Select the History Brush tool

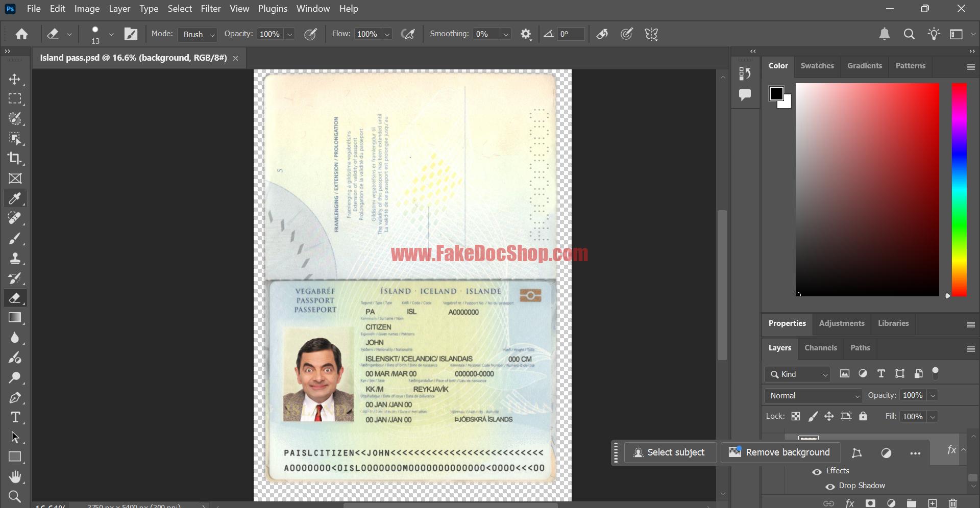tap(15, 278)
